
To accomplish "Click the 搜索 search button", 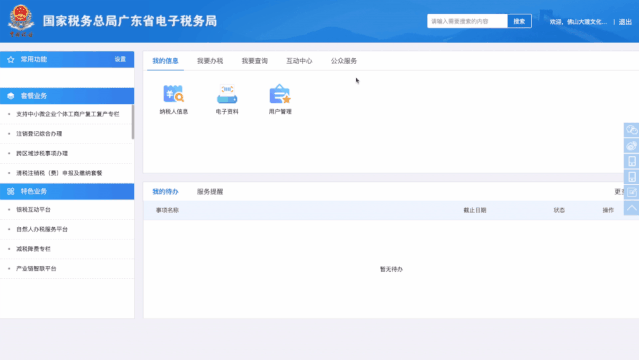I will 519,21.
